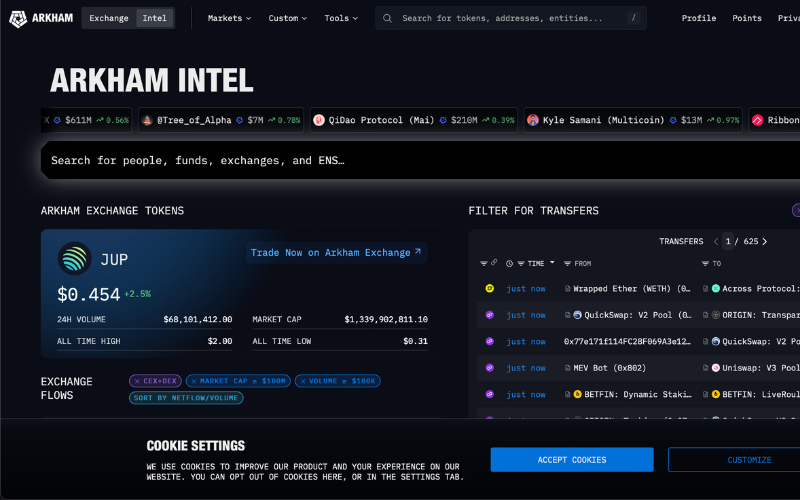Remove the VOLUME ≥ $100K filter chip
Screen dimensions: 800x500
click(x=303, y=381)
